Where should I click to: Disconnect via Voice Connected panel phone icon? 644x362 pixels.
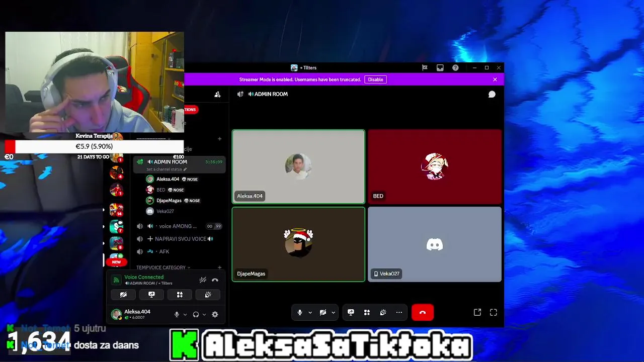coord(215,280)
